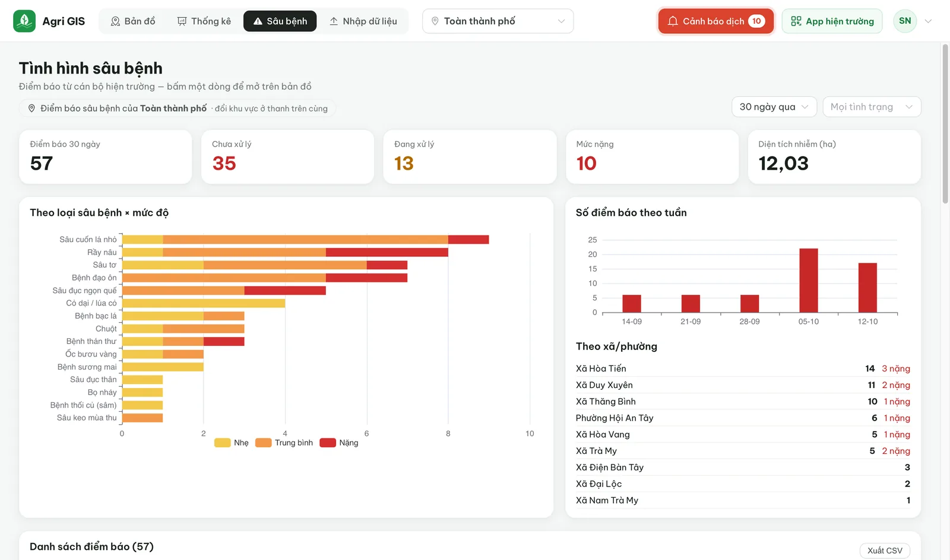Click the 05-10 weekly bar
This screenshot has width=950, height=560.
(809, 280)
